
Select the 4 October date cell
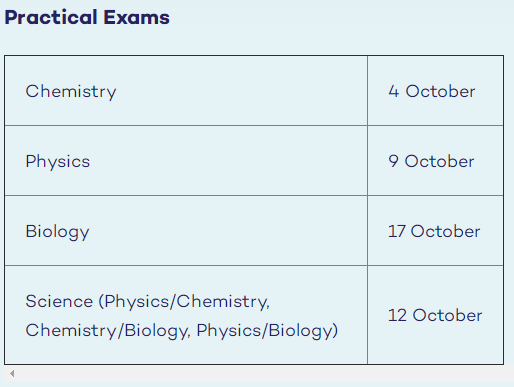tap(435, 91)
